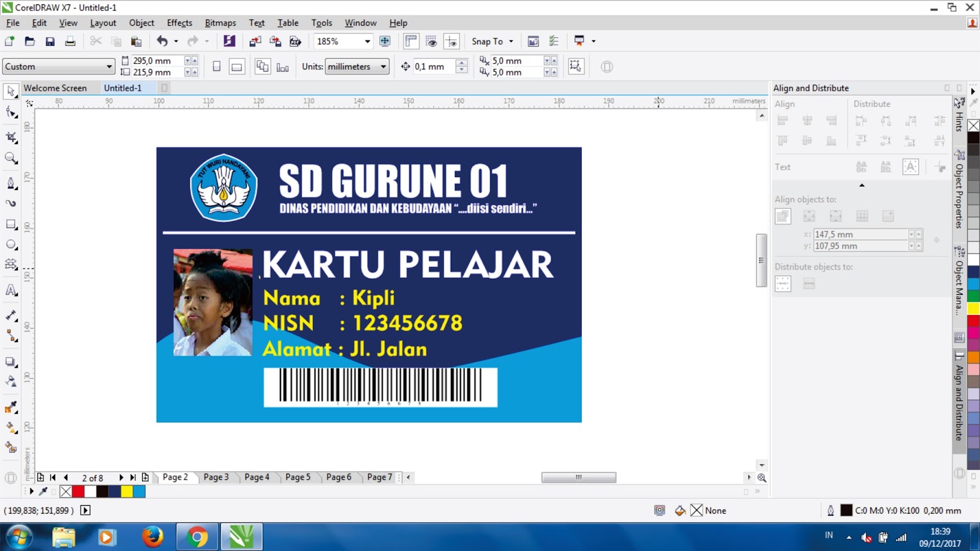Image resolution: width=980 pixels, height=551 pixels.
Task: Select the red swatch in document palette
Action: 78,492
